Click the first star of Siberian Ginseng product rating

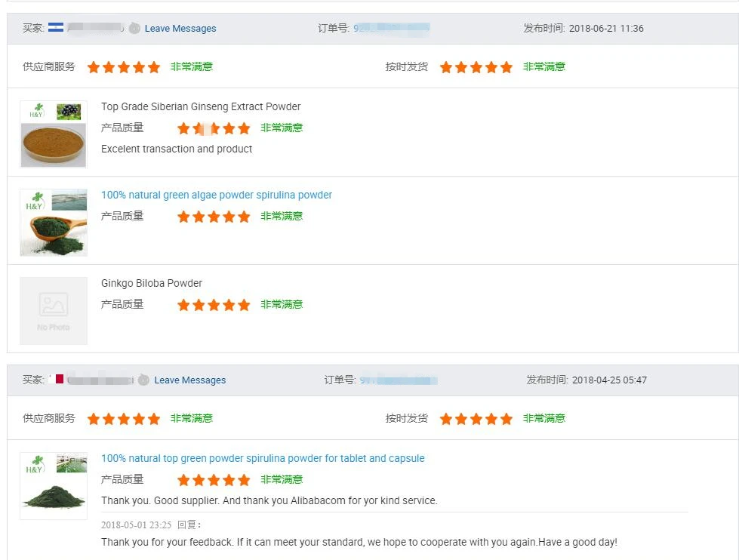pyautogui.click(x=183, y=128)
